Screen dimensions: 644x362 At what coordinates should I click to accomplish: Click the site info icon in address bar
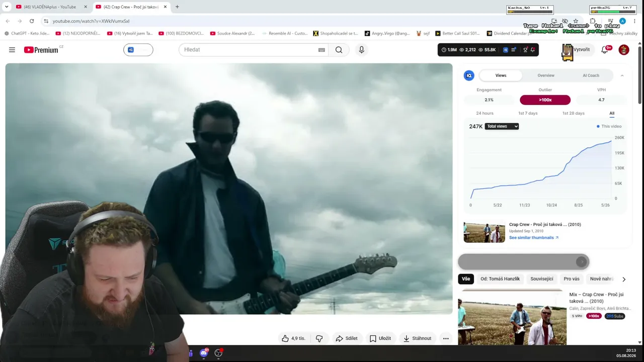46,21
